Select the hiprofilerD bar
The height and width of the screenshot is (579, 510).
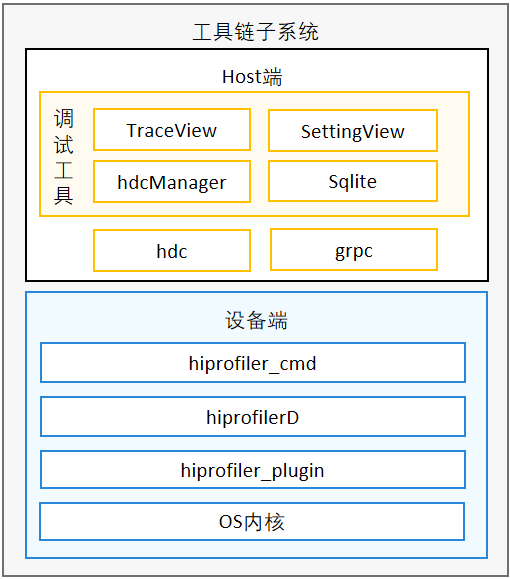coord(253,417)
